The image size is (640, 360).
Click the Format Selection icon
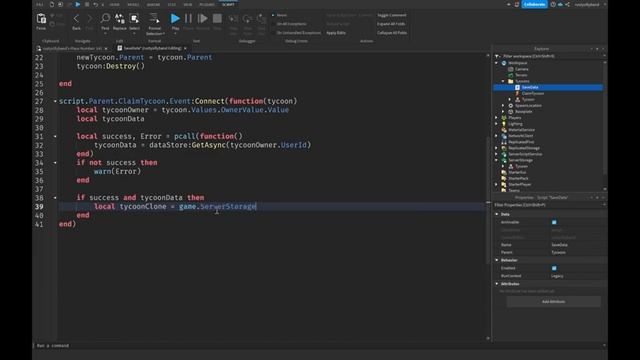click(154, 19)
